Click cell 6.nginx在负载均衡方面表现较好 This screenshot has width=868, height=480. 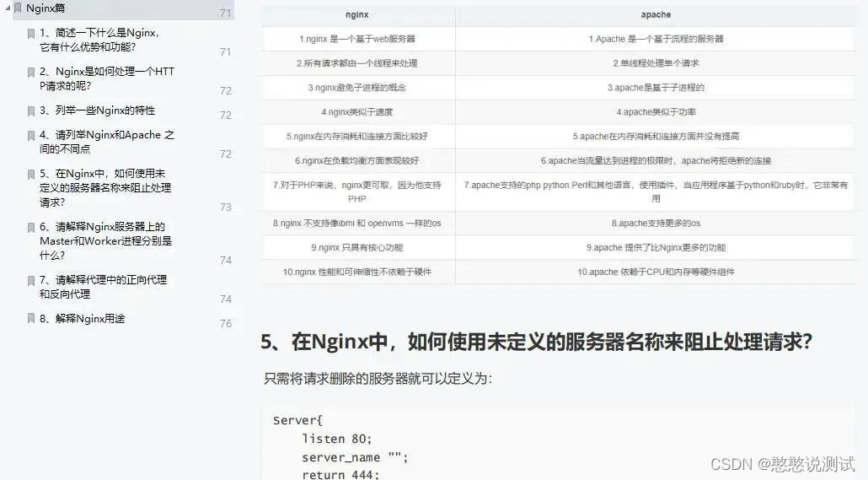[x=357, y=161]
